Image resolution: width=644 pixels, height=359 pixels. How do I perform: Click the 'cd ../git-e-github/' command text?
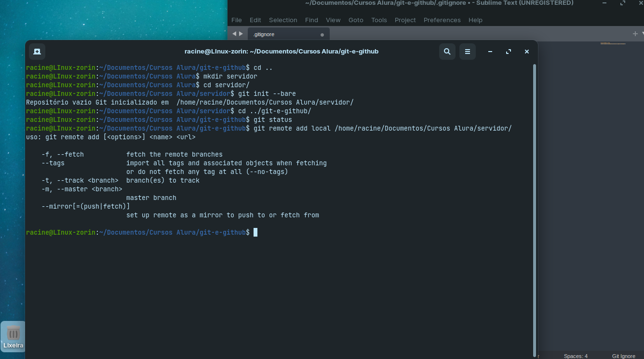[275, 111]
